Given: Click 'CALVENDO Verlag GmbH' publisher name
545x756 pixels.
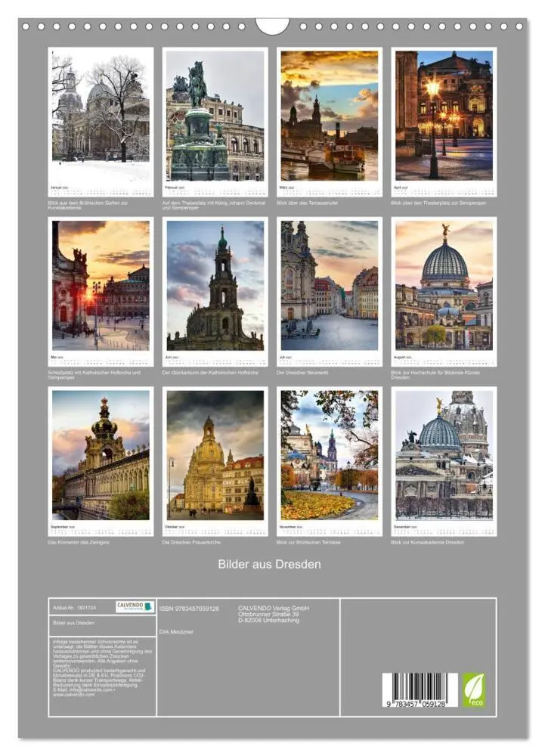Looking at the screenshot, I should (274, 608).
